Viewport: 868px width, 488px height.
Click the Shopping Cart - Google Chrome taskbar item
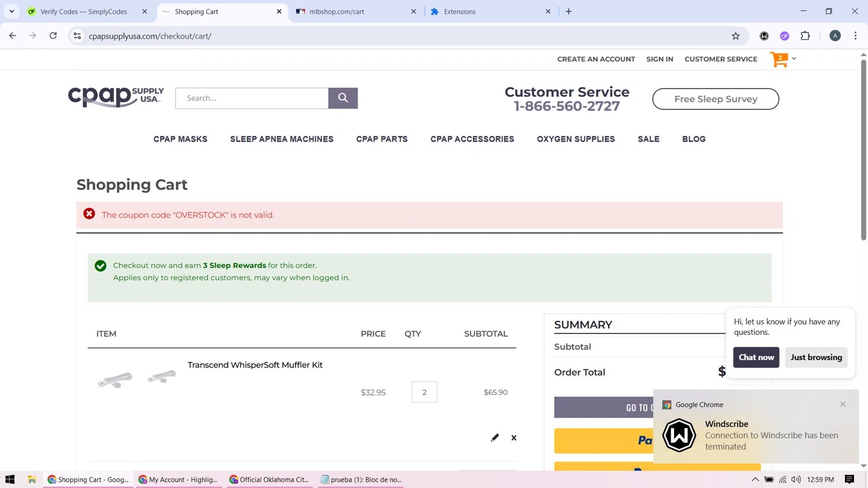coord(88,479)
